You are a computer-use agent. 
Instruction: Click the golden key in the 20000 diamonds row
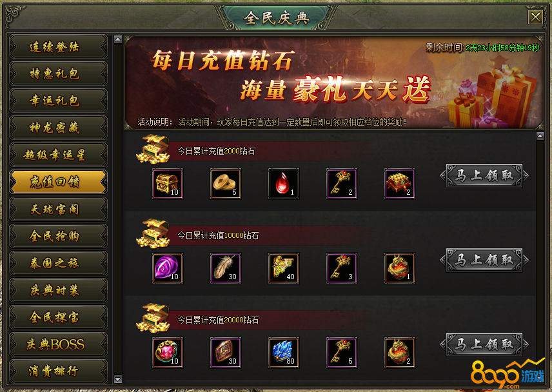click(x=342, y=353)
